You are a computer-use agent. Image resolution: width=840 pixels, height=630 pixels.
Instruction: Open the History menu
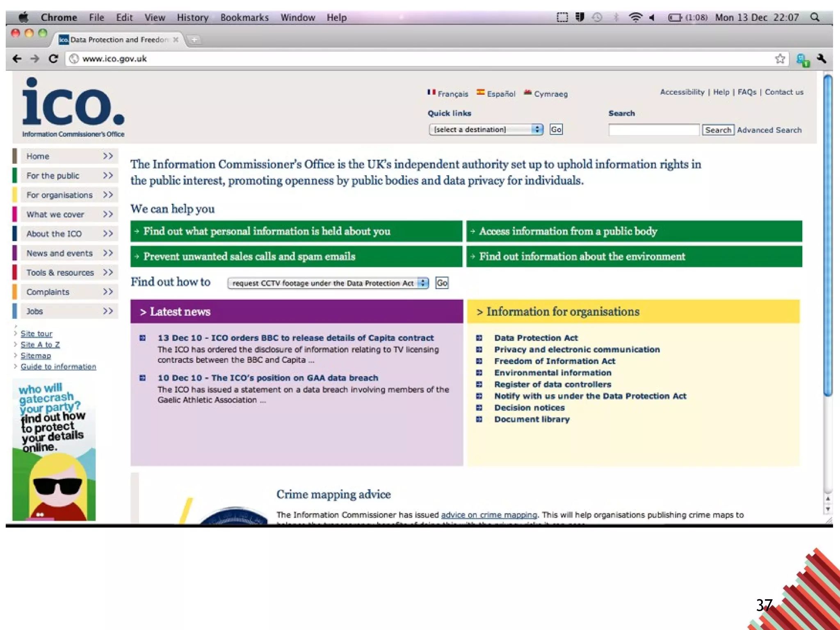(x=192, y=18)
